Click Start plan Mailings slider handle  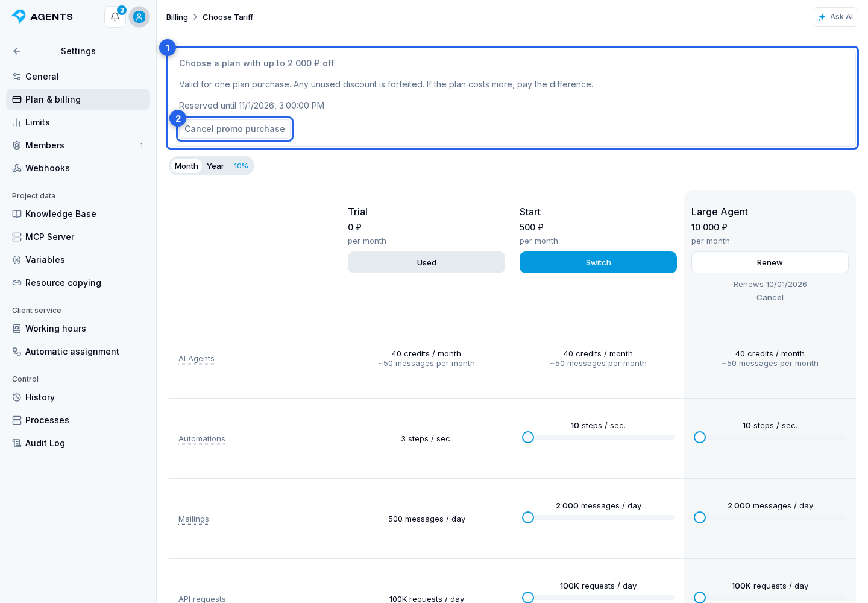click(528, 517)
